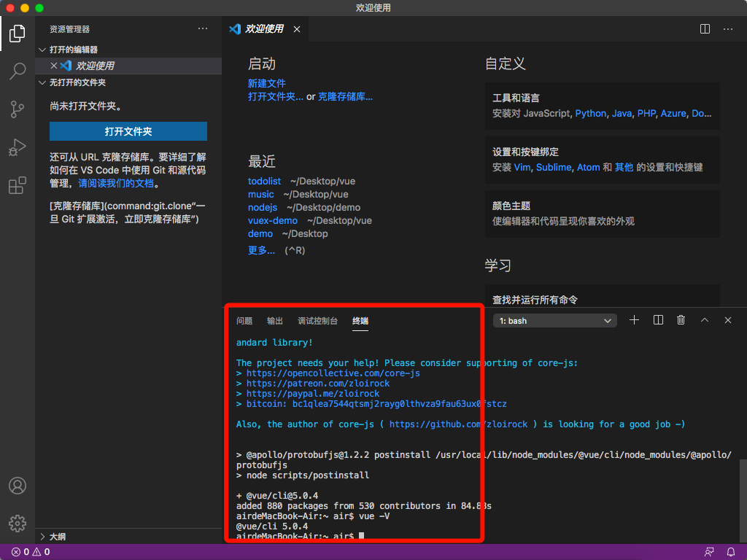Viewport: 747px width, 560px height.
Task: Open the '1: bash' terminal dropdown
Action: click(x=554, y=321)
